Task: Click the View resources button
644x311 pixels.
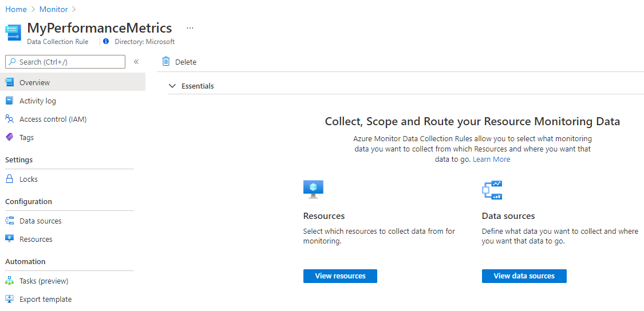Action: (x=340, y=276)
